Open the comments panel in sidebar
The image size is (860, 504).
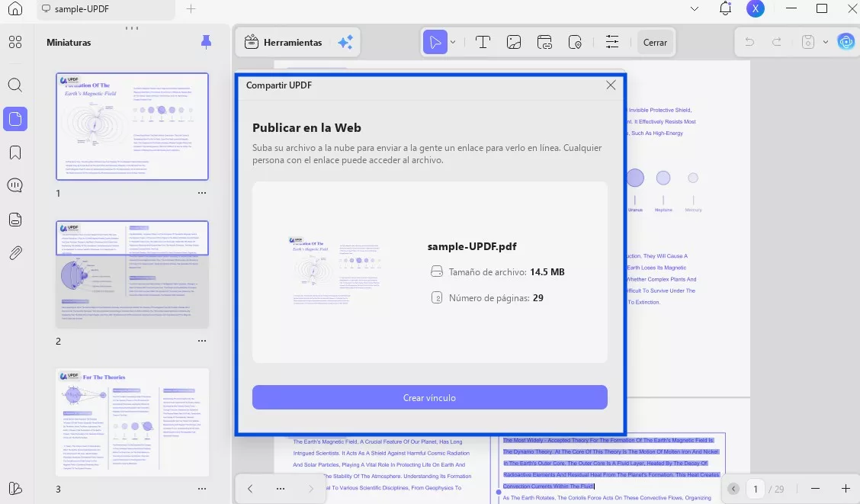pyautogui.click(x=15, y=185)
